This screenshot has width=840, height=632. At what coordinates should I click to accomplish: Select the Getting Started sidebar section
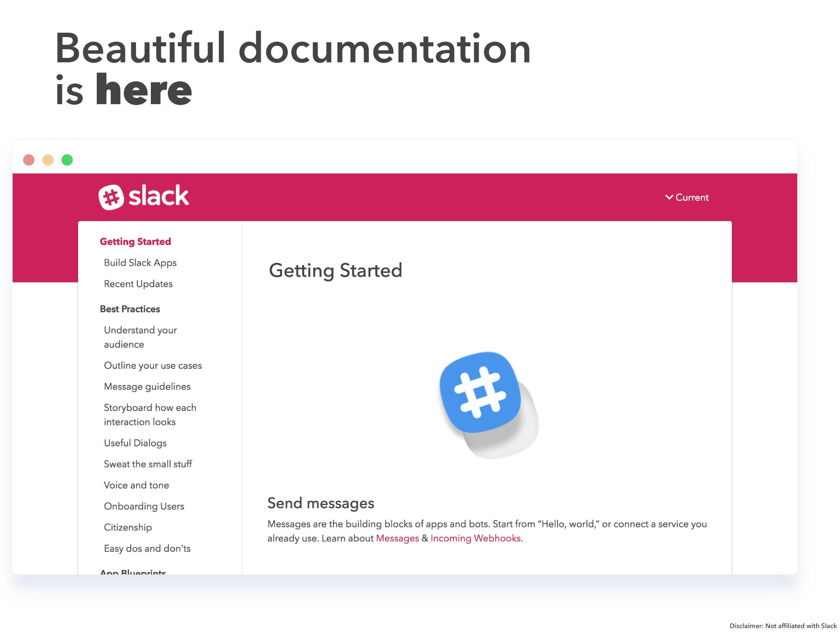click(x=135, y=241)
